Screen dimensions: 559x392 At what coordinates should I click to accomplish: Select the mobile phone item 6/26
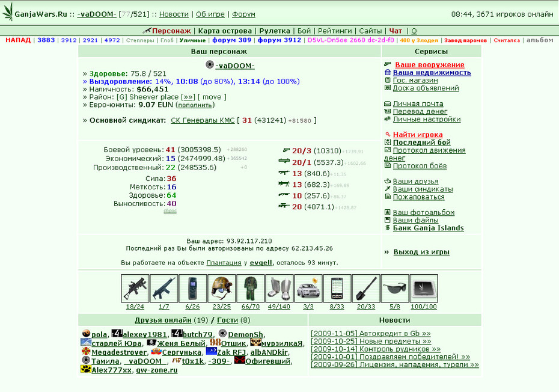tap(192, 288)
